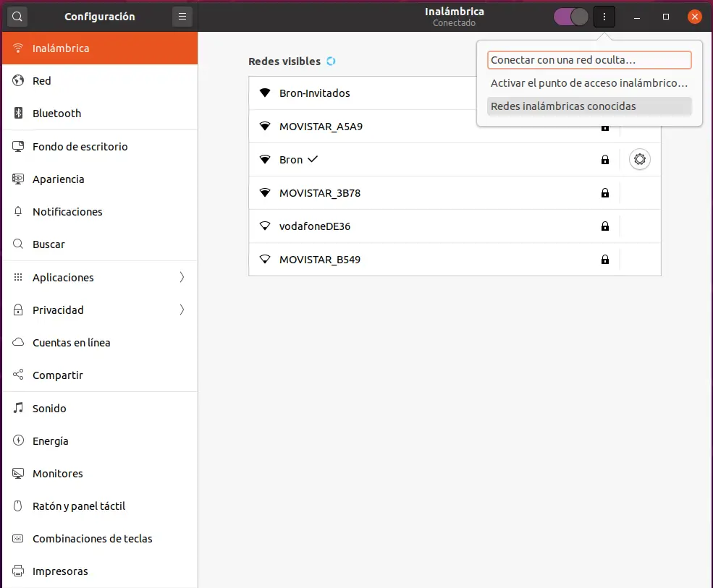This screenshot has height=588, width=713.
Task: Close the Configuración window
Action: (694, 17)
